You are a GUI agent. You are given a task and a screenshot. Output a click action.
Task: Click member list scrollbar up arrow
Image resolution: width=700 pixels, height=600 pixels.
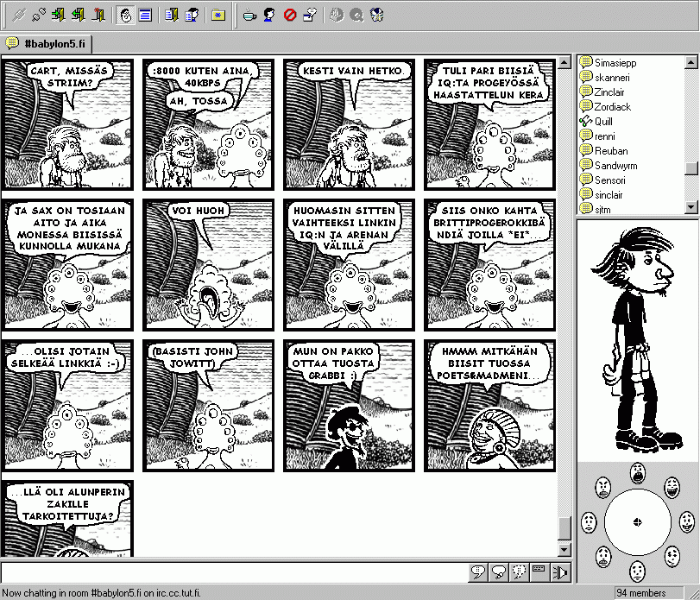[x=691, y=62]
